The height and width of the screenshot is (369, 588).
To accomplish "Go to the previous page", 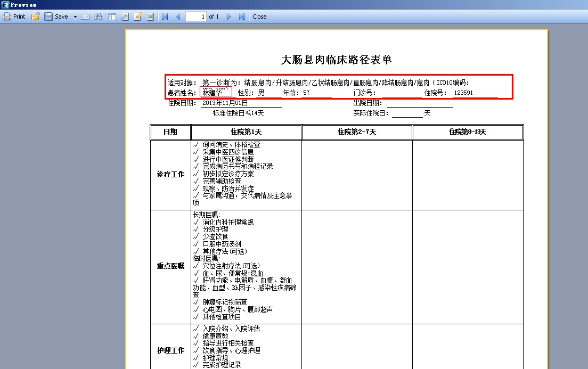I will (x=178, y=17).
